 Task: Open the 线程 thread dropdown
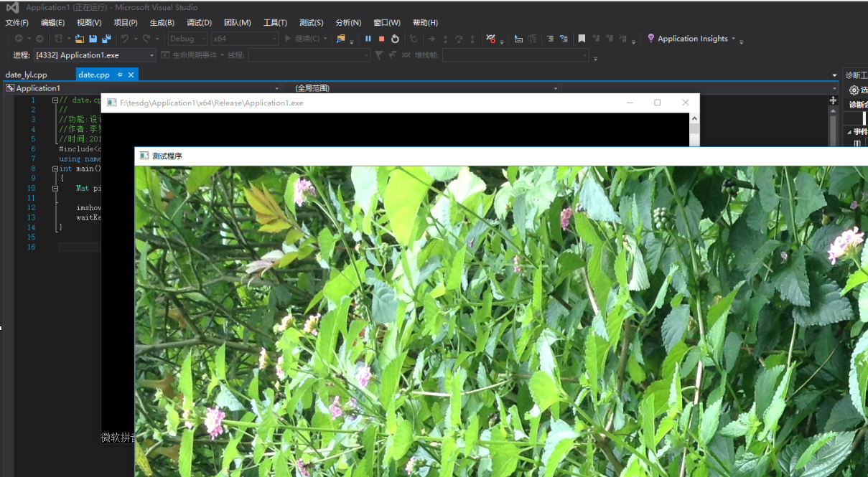(309, 55)
